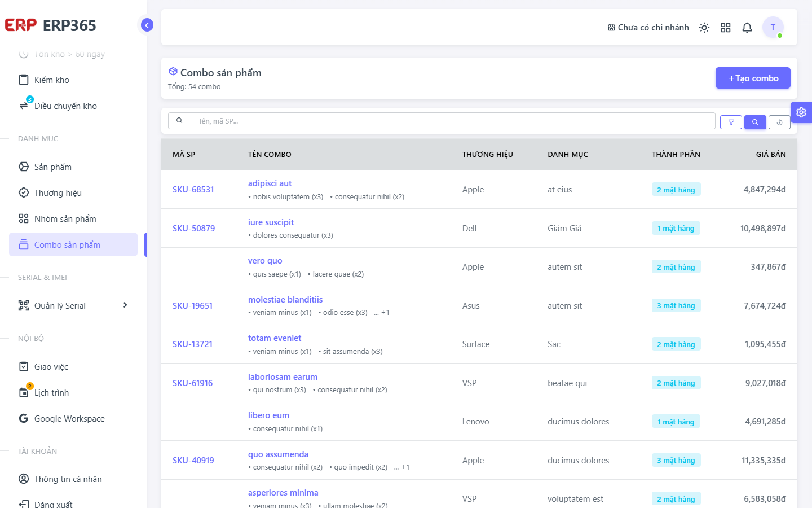Open the Thương hiệu menu item
Image resolution: width=812 pixels, height=508 pixels.
(73, 192)
